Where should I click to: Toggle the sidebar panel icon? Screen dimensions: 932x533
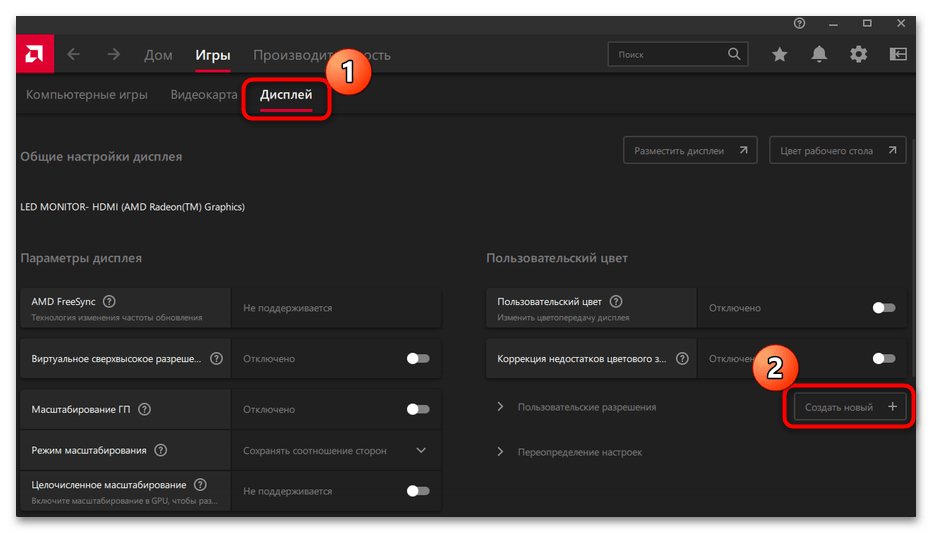898,55
